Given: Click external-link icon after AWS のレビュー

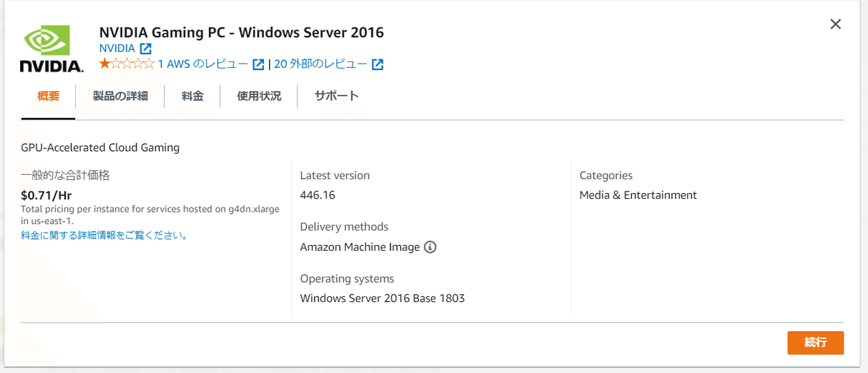Looking at the screenshot, I should point(258,64).
